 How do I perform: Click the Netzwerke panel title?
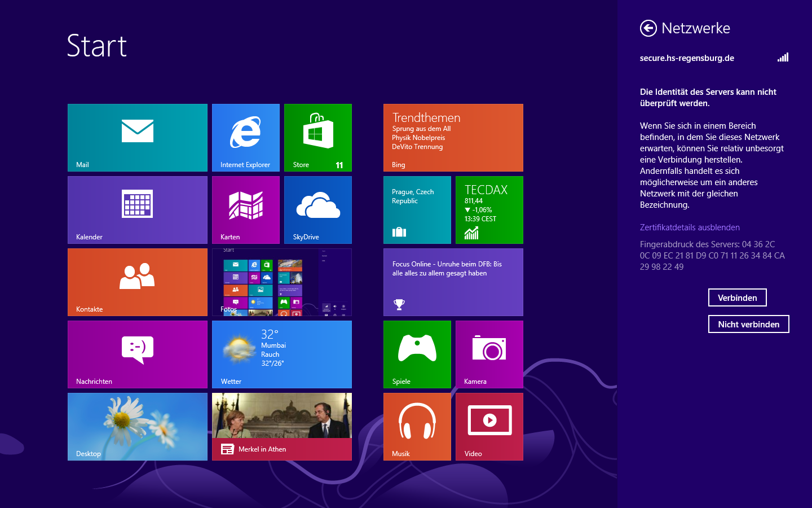pos(696,28)
